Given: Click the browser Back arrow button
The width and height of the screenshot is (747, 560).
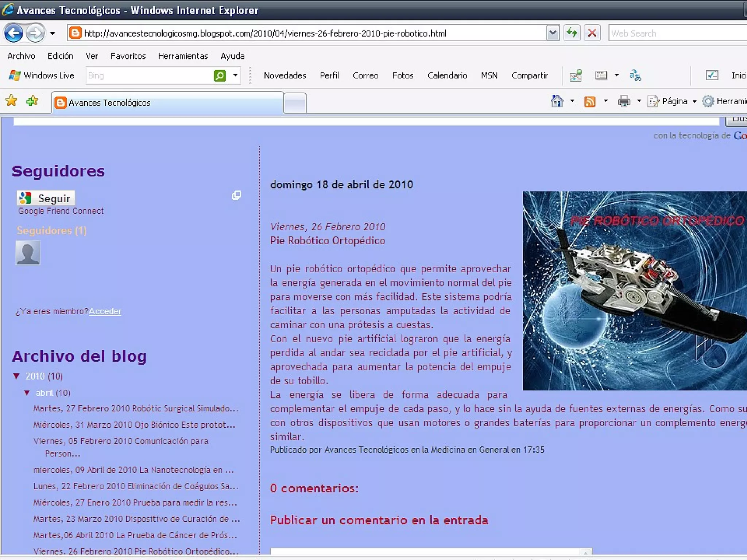Looking at the screenshot, I should [x=13, y=33].
